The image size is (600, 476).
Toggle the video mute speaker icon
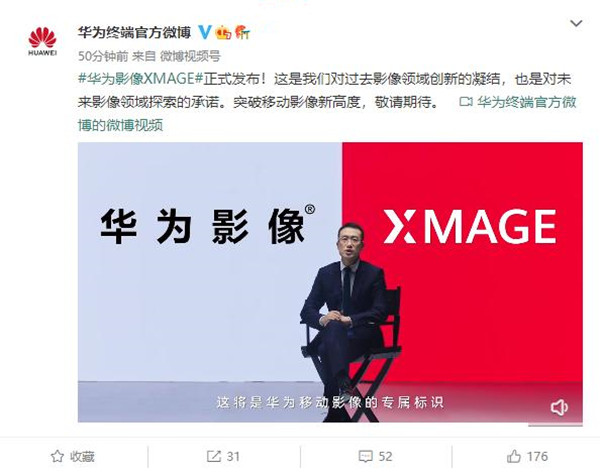[559, 408]
